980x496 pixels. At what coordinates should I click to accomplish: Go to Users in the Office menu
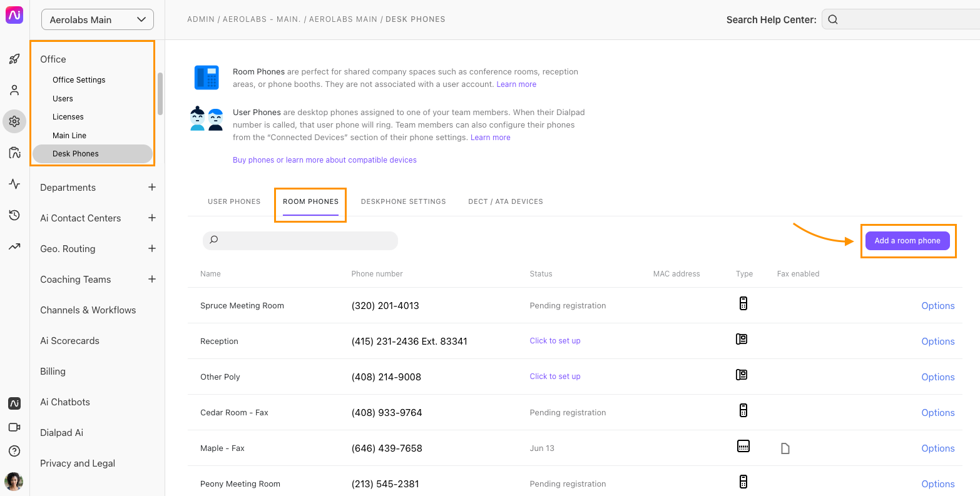point(63,99)
